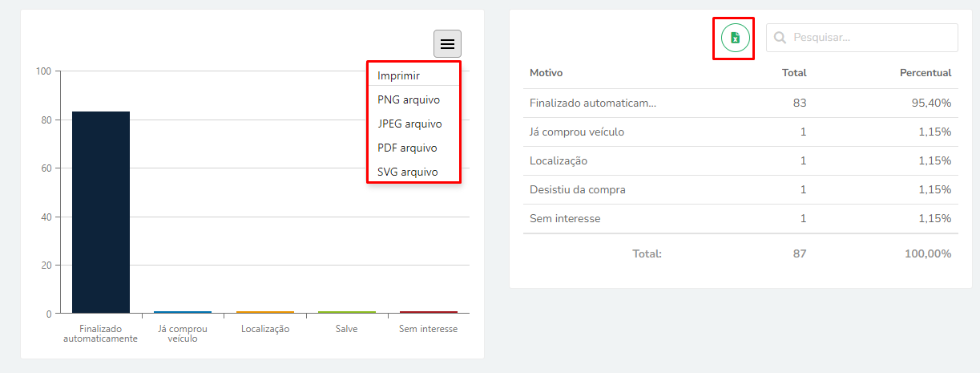This screenshot has width=980, height=373.
Task: Click the hamburger chart menu icon
Action: pyautogui.click(x=447, y=43)
